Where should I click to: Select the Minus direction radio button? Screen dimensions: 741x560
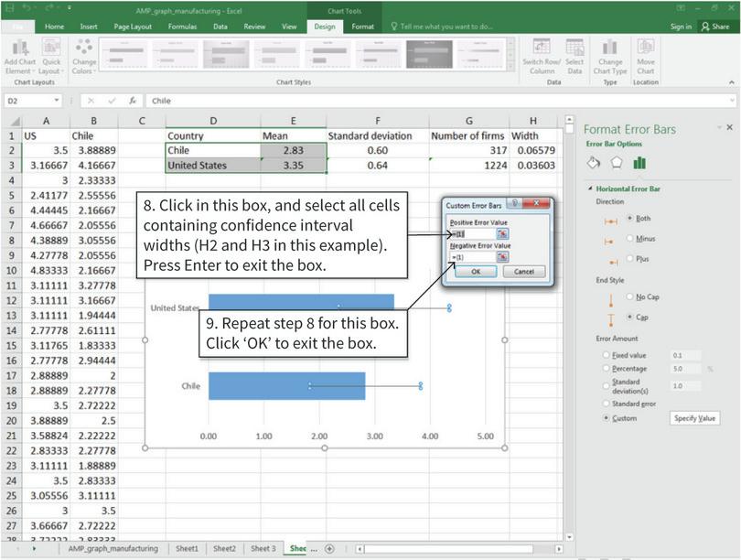coord(630,239)
